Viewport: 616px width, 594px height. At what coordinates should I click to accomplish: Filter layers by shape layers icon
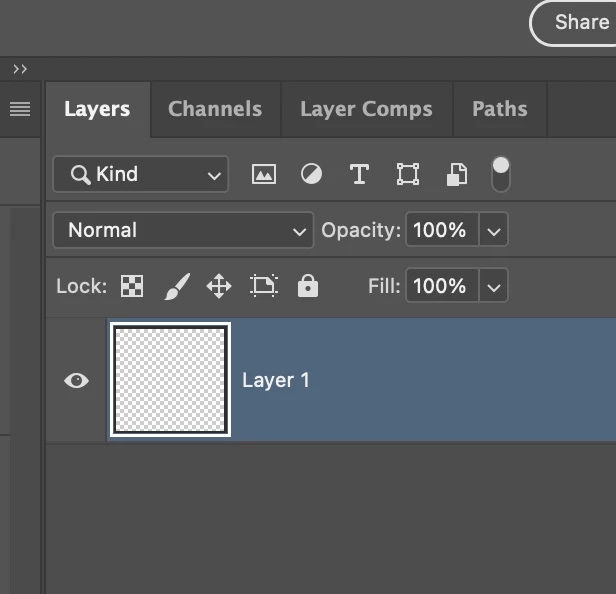[408, 174]
